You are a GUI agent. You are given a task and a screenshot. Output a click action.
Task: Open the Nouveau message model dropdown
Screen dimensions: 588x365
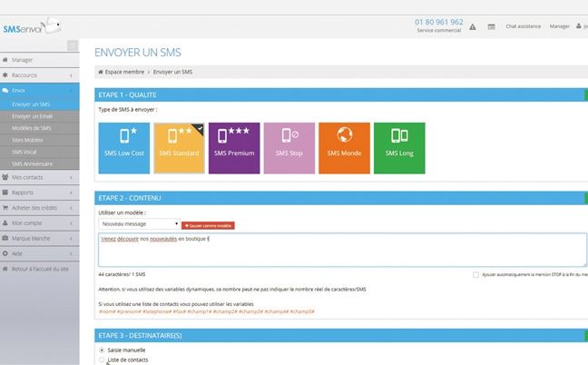(139, 224)
